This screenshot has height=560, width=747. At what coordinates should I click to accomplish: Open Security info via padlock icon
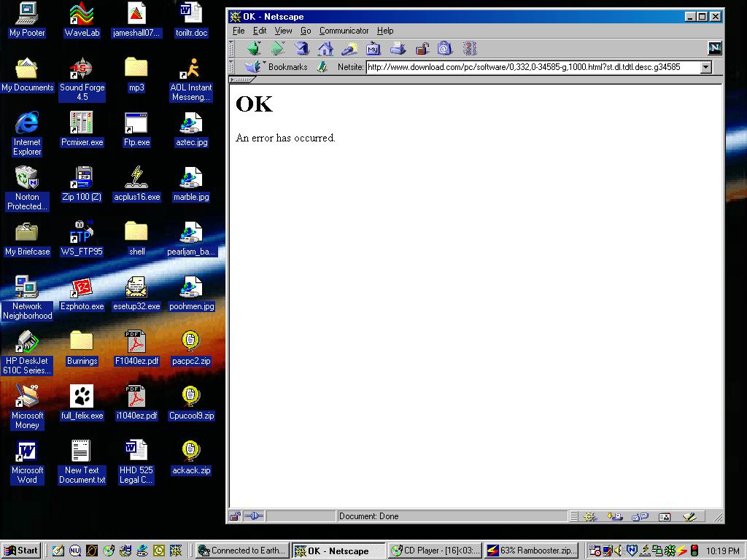click(x=422, y=49)
